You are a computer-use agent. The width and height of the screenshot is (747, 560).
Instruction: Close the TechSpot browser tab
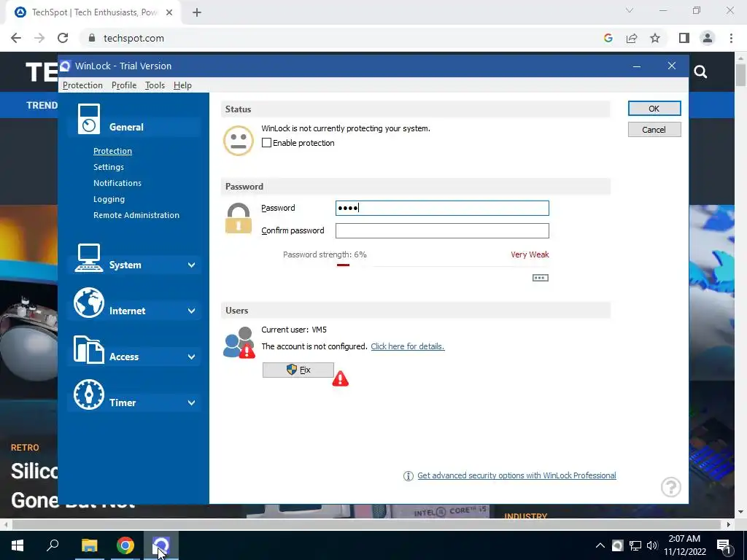pos(169,12)
